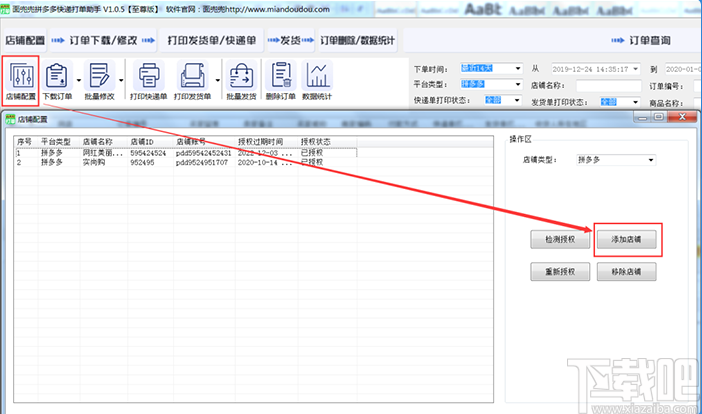Click the 店铺名称 input field

pyautogui.click(x=608, y=85)
